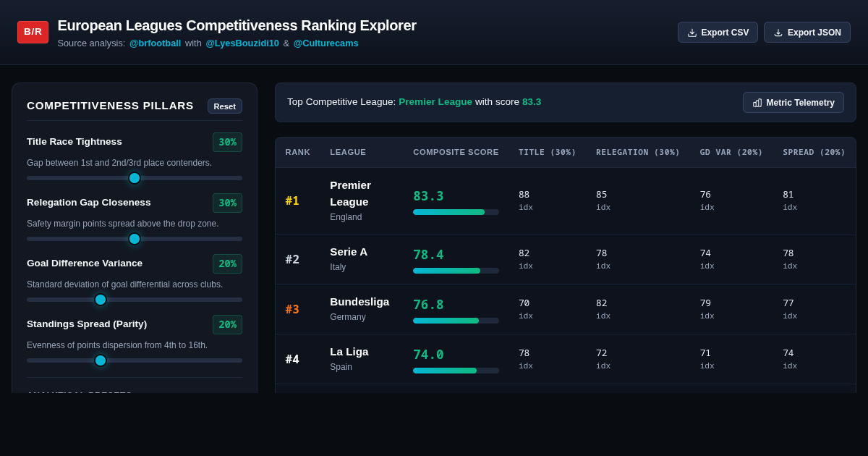The height and width of the screenshot is (456, 868).
Task: Click the GD VAR (20%) column header
Action: click(x=731, y=152)
